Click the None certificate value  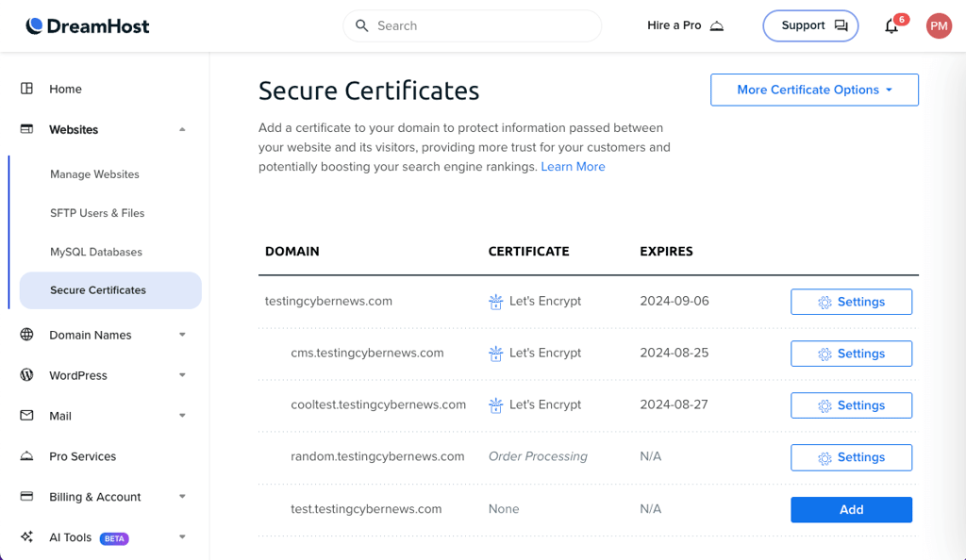coord(504,509)
